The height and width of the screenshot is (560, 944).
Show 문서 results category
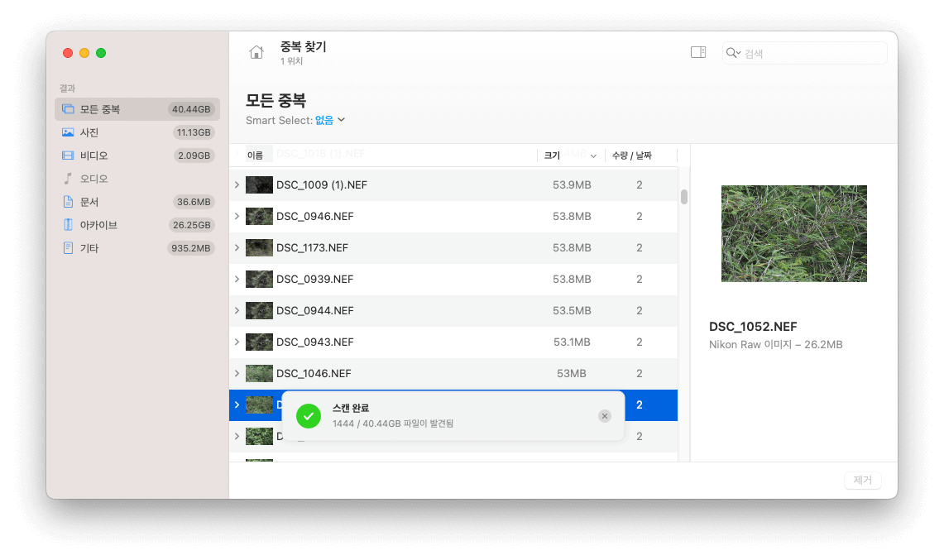(137, 202)
